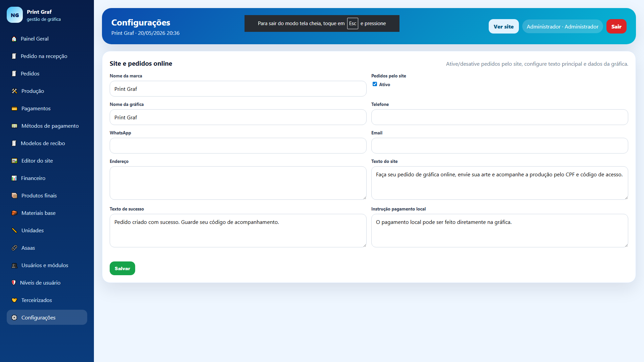Click the NG logo badge

click(x=15, y=15)
